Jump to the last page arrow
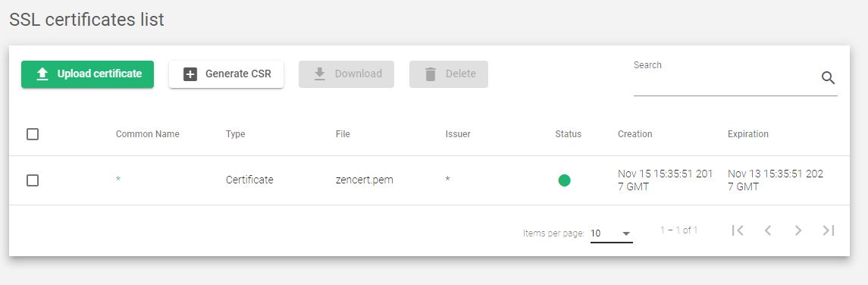The height and width of the screenshot is (285, 868). [x=828, y=230]
